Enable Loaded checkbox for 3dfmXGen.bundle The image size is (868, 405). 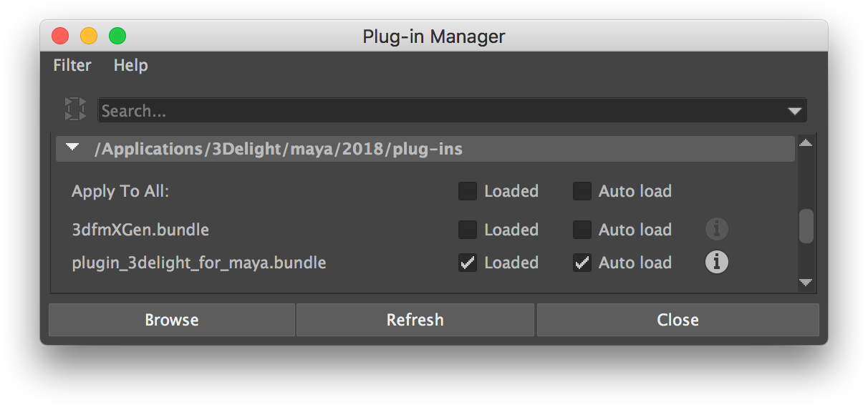point(468,230)
